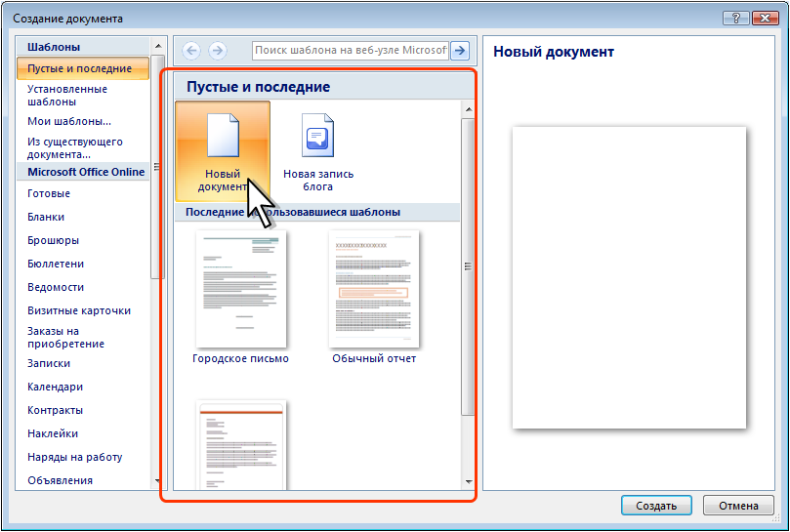Open the Объявления category
This screenshot has height=532, width=790.
coord(60,480)
